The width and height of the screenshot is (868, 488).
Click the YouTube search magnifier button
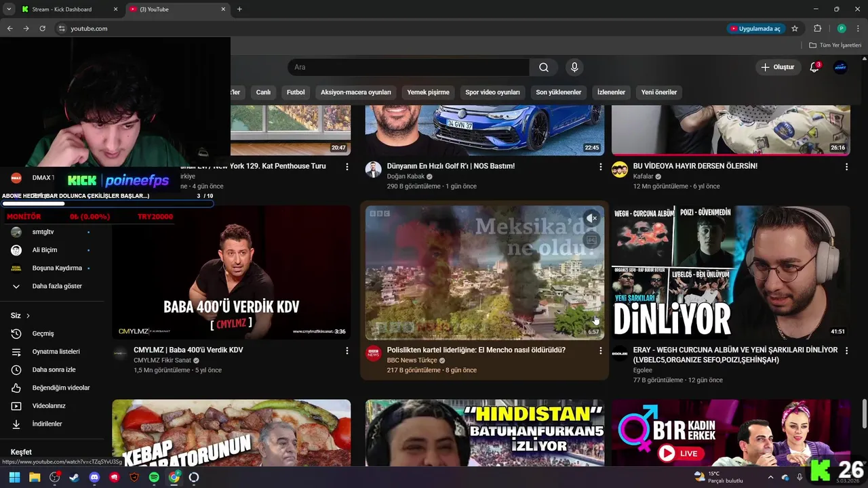544,67
